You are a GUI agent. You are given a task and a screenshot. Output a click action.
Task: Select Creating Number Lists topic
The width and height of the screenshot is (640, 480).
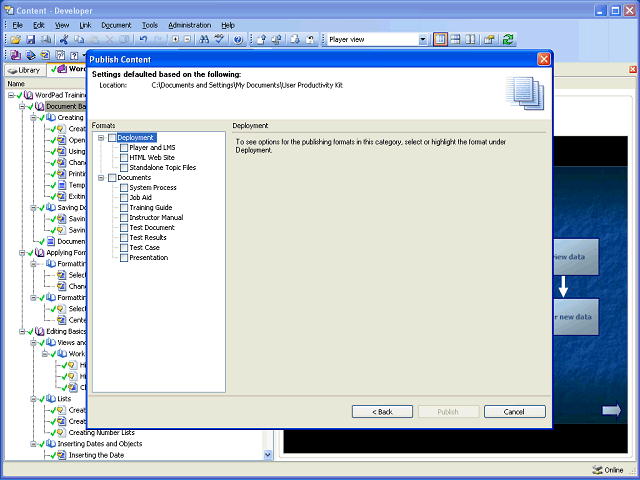tap(101, 433)
